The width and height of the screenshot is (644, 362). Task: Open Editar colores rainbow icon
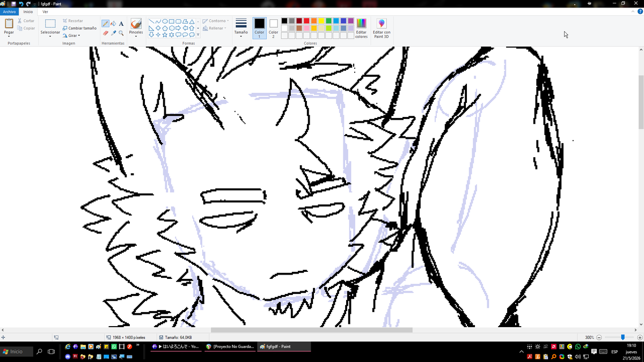[x=361, y=24]
